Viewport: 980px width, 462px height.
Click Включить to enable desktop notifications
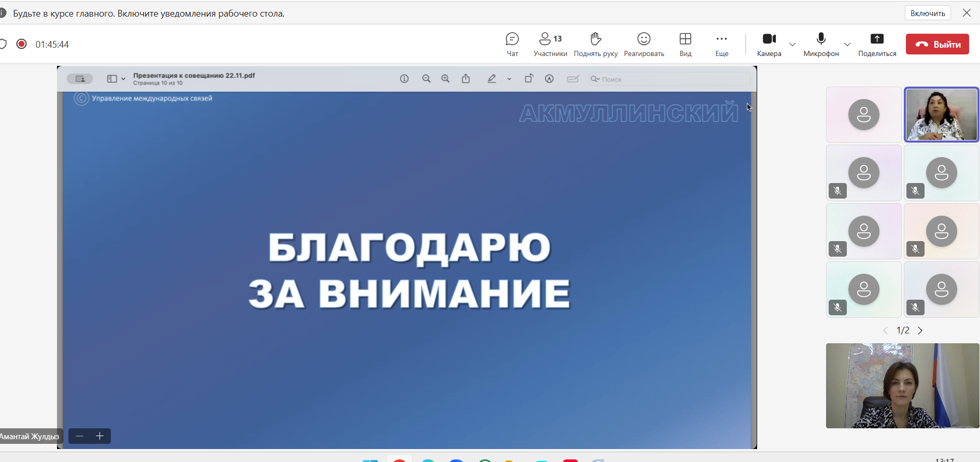[928, 13]
